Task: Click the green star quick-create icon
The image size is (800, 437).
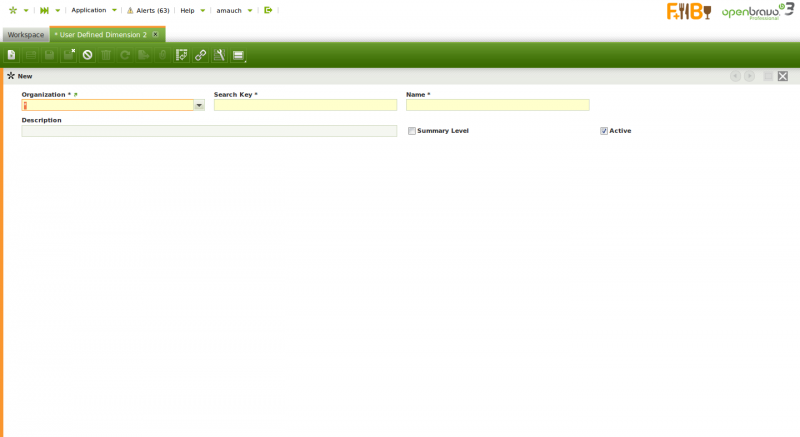Action: (13, 10)
